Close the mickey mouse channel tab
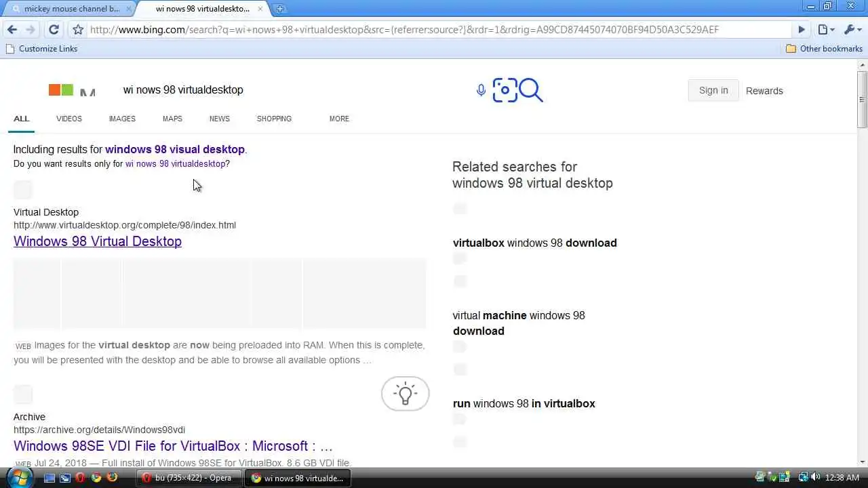868x488 pixels. point(129,9)
